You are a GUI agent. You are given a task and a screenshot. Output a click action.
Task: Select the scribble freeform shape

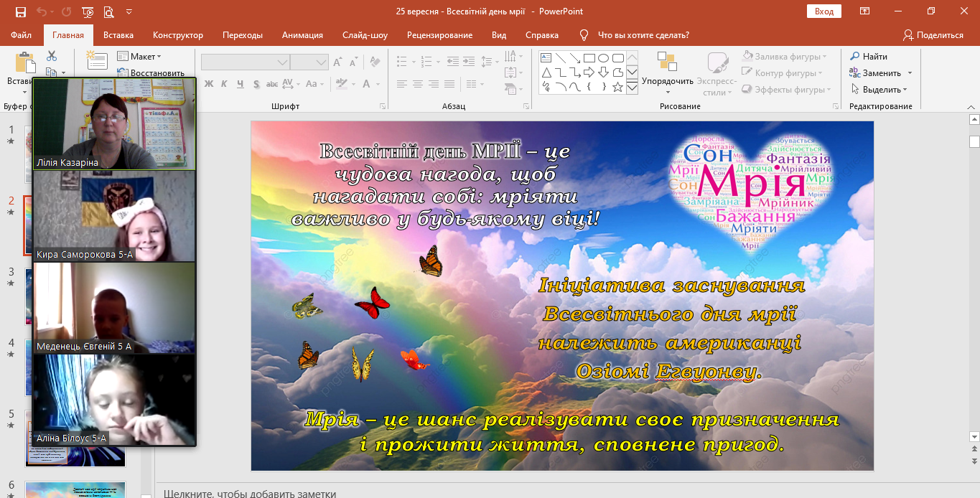click(x=546, y=86)
